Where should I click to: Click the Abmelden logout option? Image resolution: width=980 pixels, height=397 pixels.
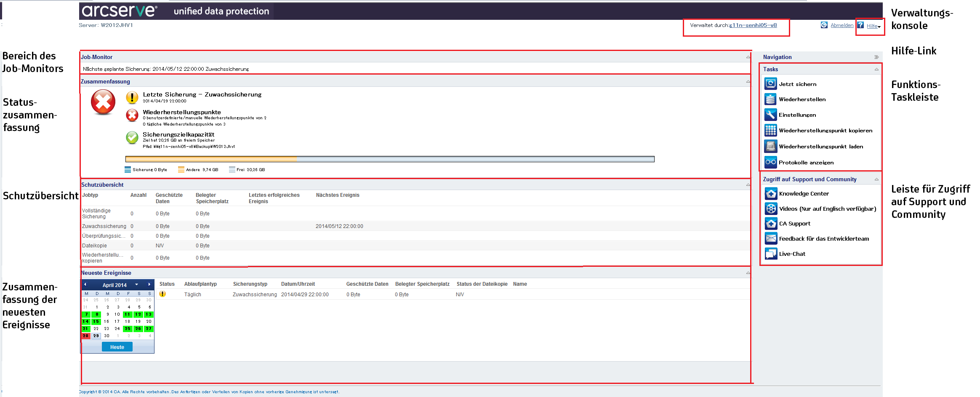(842, 25)
